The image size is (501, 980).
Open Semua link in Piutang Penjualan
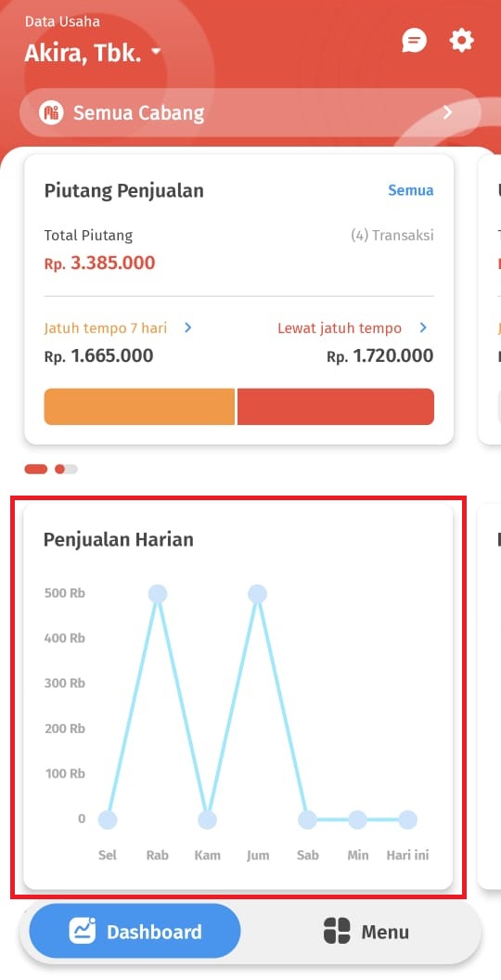(411, 190)
